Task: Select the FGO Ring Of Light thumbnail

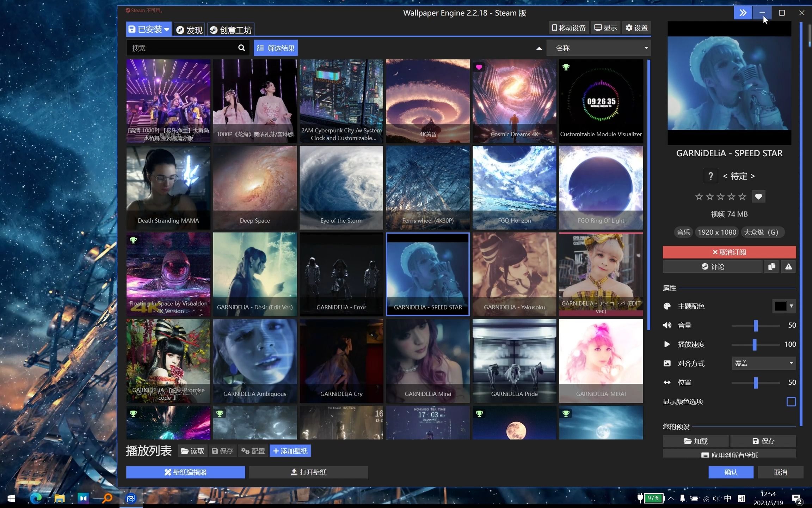Action: [x=601, y=188]
